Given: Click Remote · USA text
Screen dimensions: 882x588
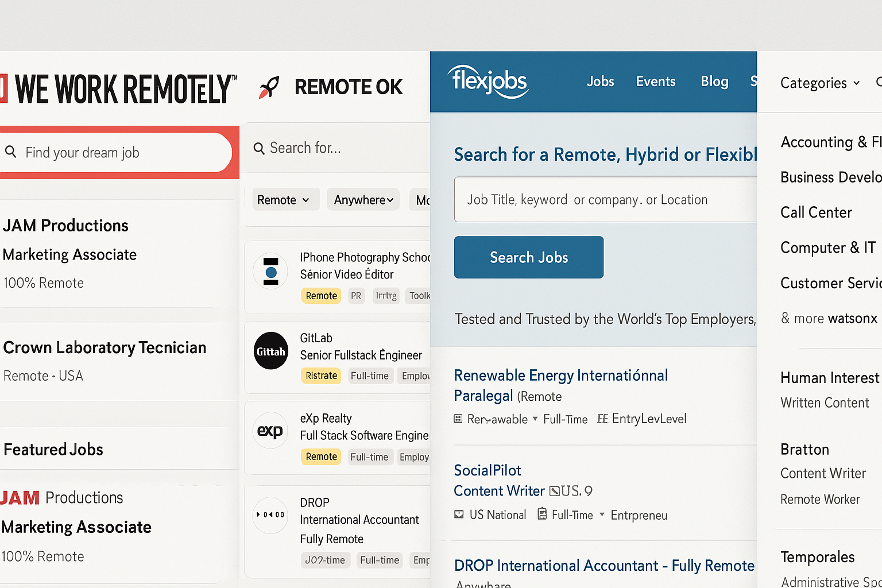Looking at the screenshot, I should pyautogui.click(x=43, y=376).
